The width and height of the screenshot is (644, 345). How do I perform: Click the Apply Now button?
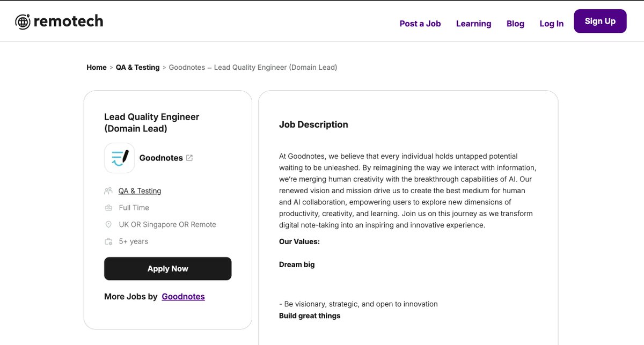coord(167,269)
